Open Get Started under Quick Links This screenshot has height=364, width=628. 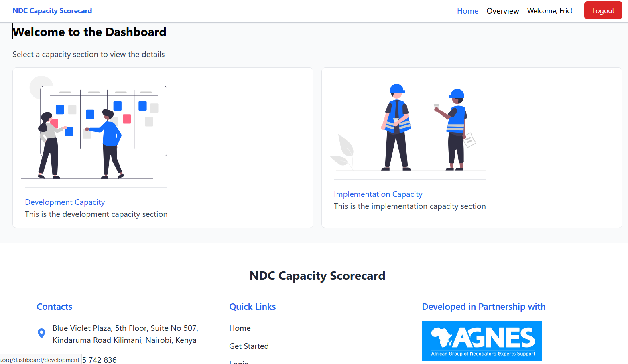[x=249, y=346]
